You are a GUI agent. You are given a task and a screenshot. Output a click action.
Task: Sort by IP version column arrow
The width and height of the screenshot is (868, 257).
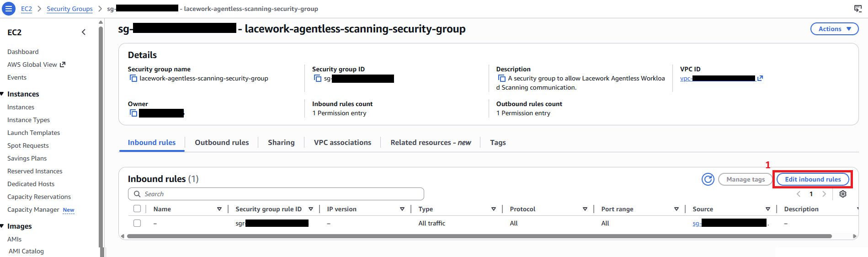click(402, 209)
